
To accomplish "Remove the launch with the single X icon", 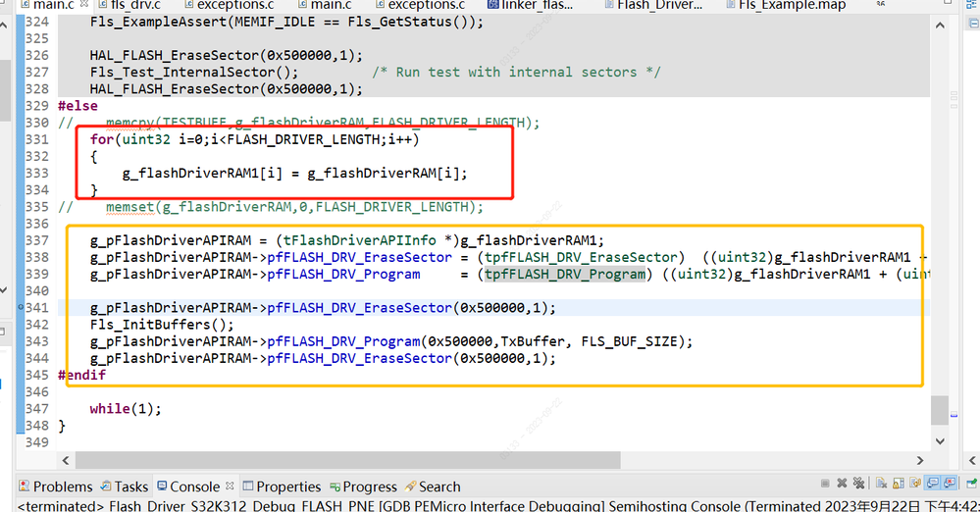I will point(842,484).
